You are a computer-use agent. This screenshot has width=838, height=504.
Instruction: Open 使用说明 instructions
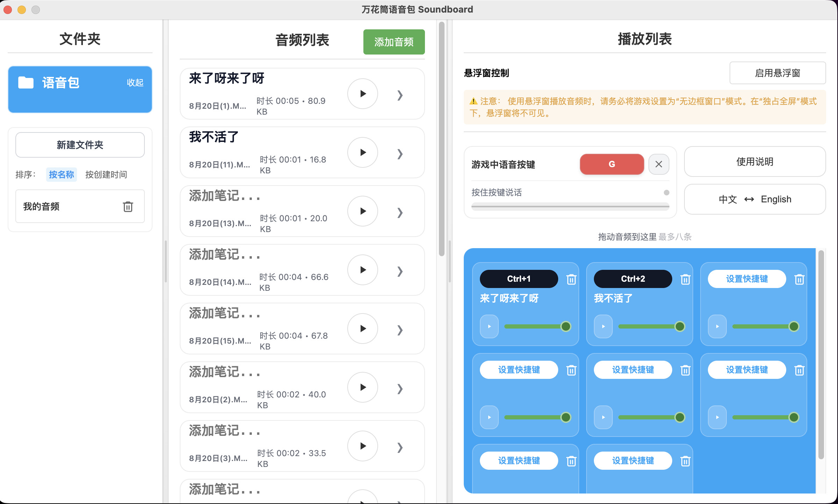coord(754,162)
